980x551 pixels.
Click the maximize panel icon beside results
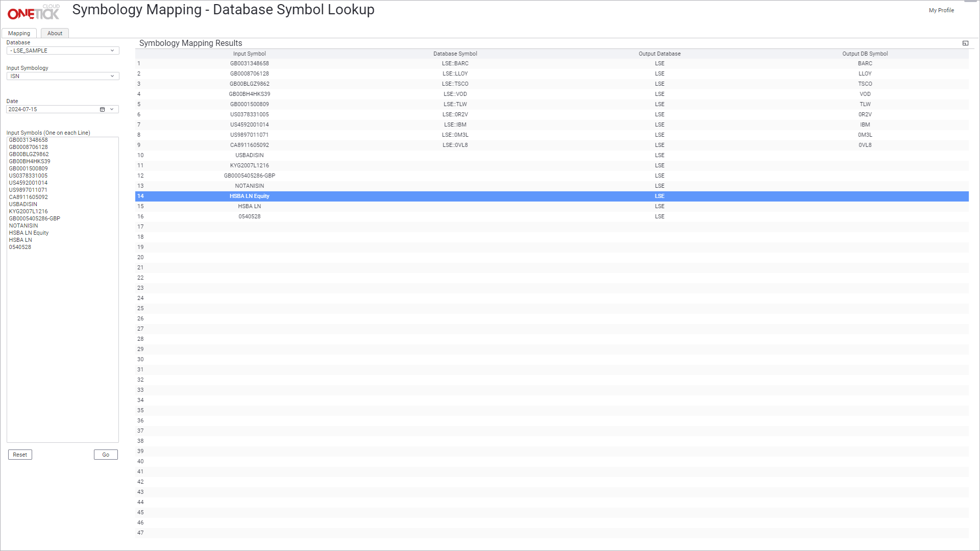[965, 43]
